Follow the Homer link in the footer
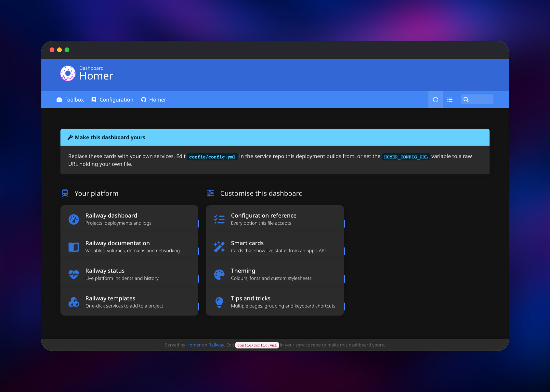This screenshot has height=392, width=550. pos(193,345)
